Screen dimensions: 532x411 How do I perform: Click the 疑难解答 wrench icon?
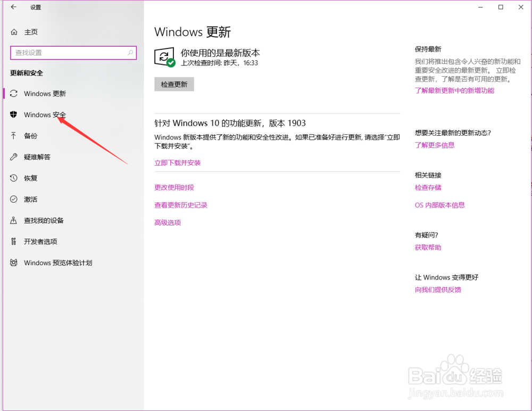coord(14,157)
